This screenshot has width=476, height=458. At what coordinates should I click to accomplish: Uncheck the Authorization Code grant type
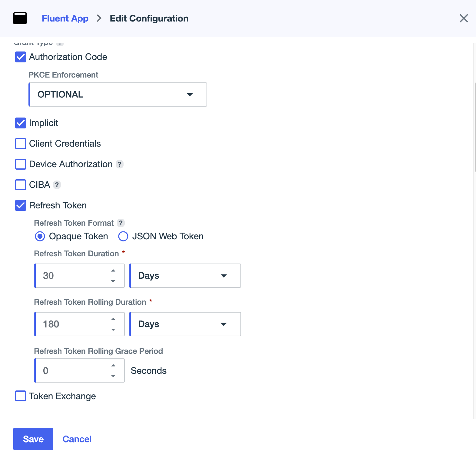[21, 57]
